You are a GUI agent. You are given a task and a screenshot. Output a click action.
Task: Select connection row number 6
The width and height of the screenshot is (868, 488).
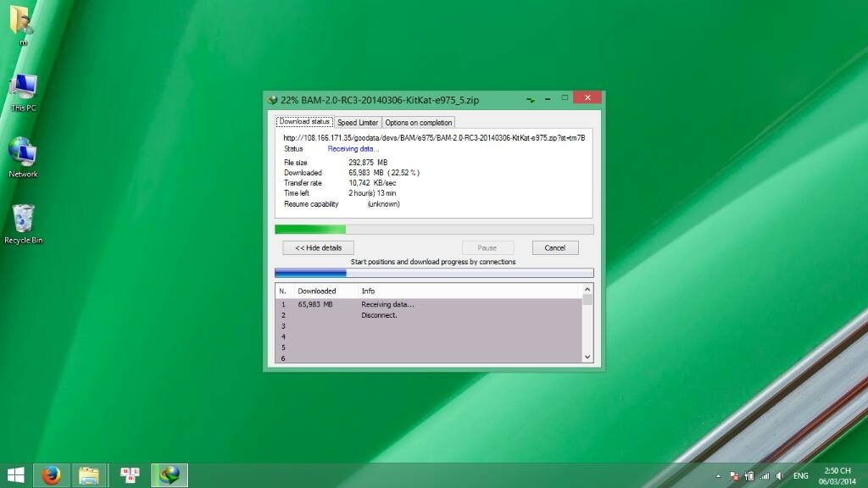pyautogui.click(x=429, y=358)
